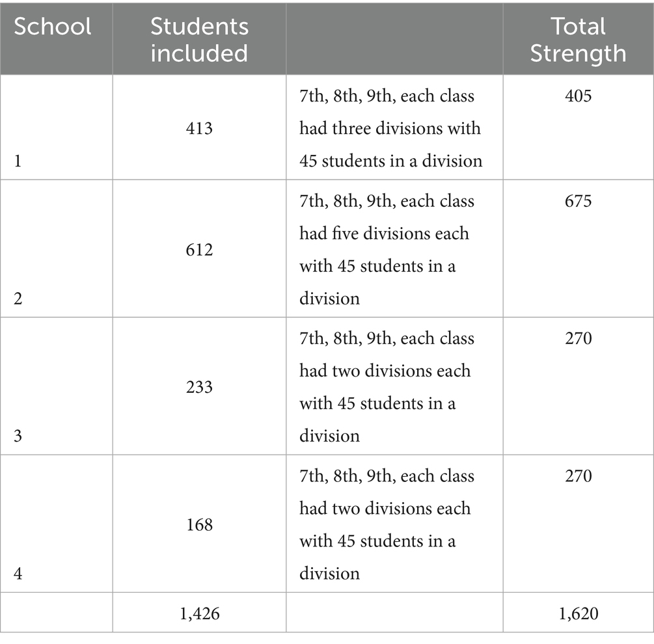
Task: Click the Total Strength column header
Action: 578,40
